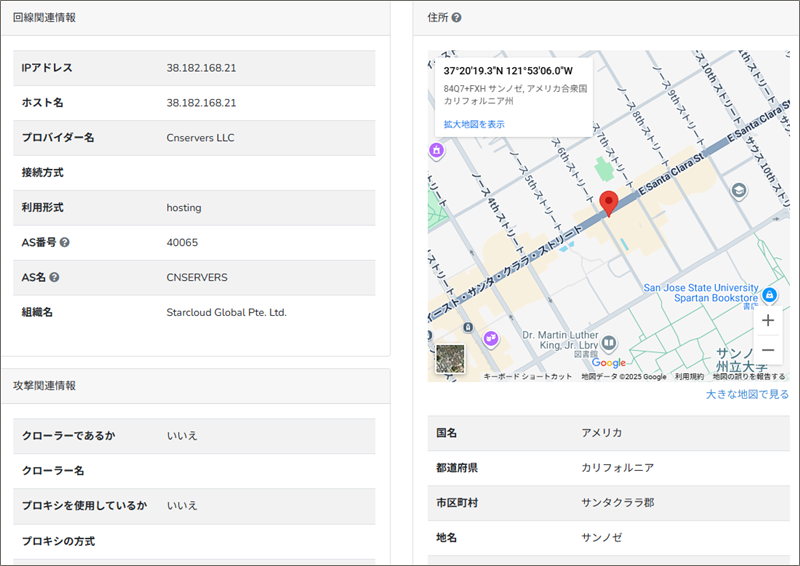This screenshot has height=566, width=800.
Task: Click the graduation cap school marker
Action: pos(738,191)
